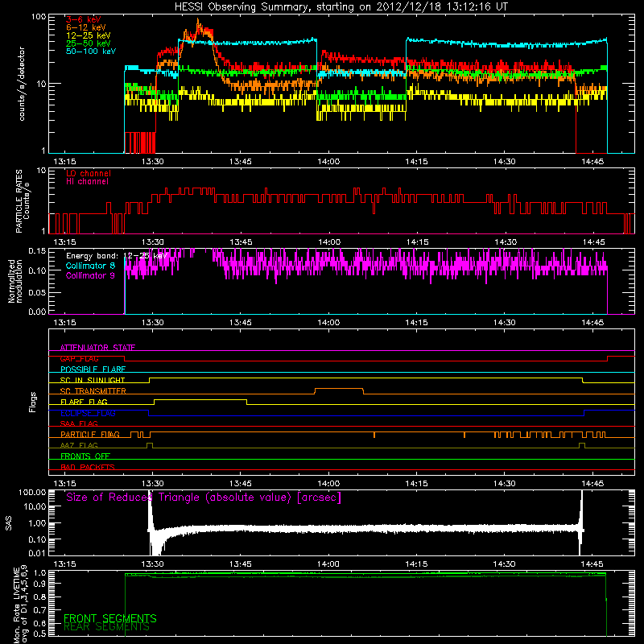Click the 100.00 tick on the SAS axis
This screenshot has width=644, height=644.
click(x=32, y=493)
